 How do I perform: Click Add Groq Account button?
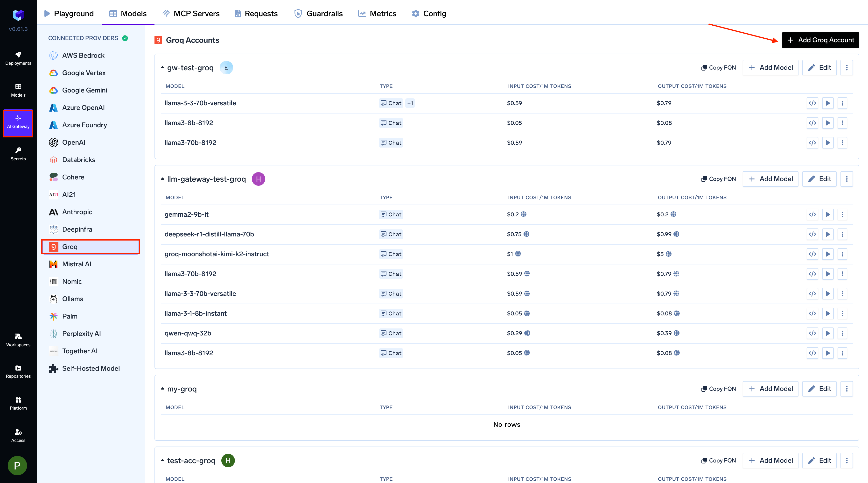(820, 40)
